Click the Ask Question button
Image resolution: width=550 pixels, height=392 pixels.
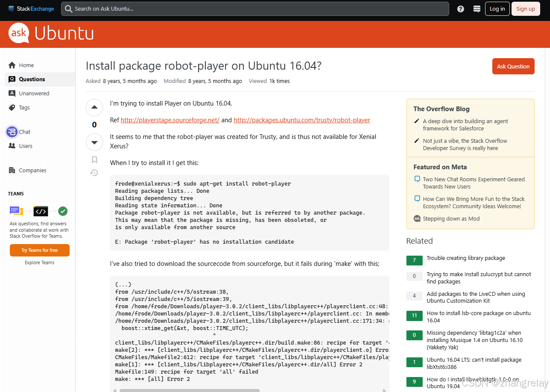513,66
